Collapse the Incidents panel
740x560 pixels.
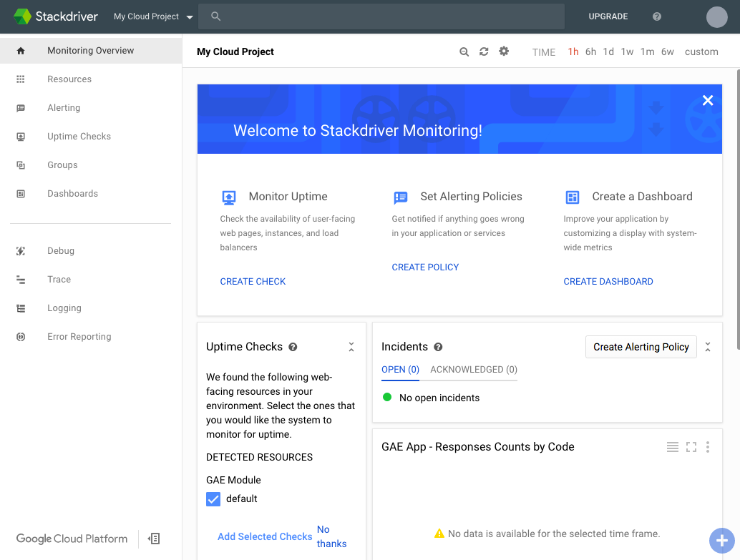pyautogui.click(x=707, y=347)
